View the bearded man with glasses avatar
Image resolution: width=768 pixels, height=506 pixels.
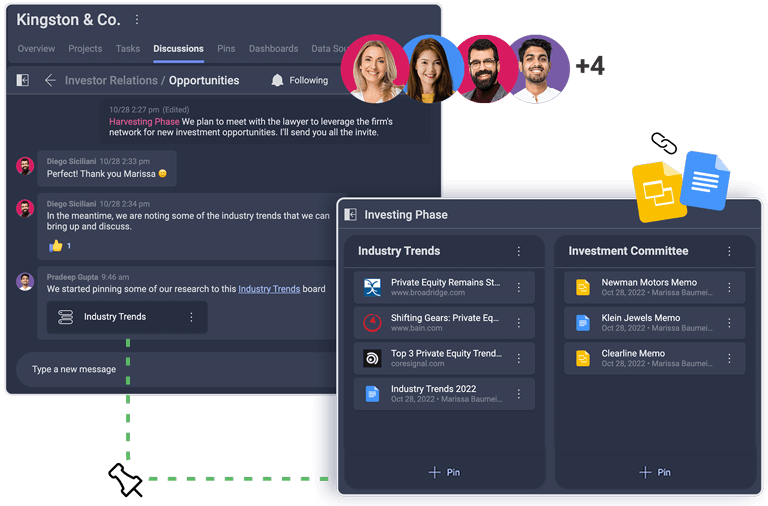tap(483, 69)
